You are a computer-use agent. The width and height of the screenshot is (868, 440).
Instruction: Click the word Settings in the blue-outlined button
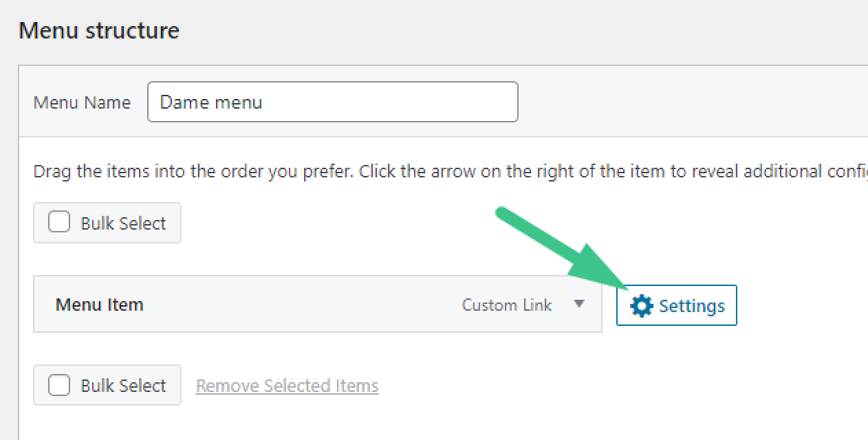point(692,306)
